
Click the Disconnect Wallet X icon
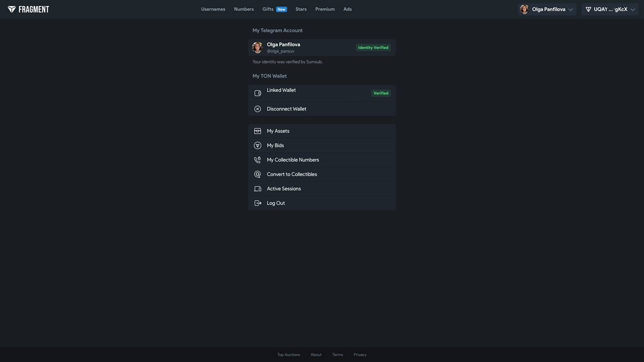point(258,109)
